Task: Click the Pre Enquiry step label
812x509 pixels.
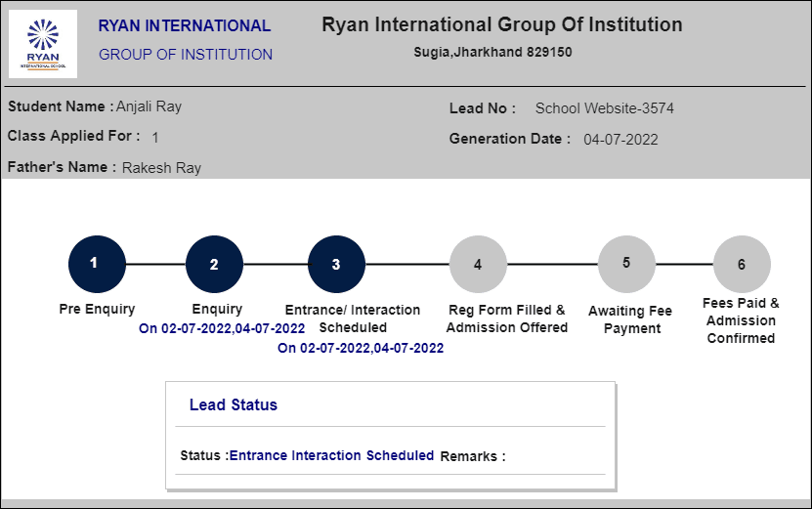Action: (x=97, y=309)
